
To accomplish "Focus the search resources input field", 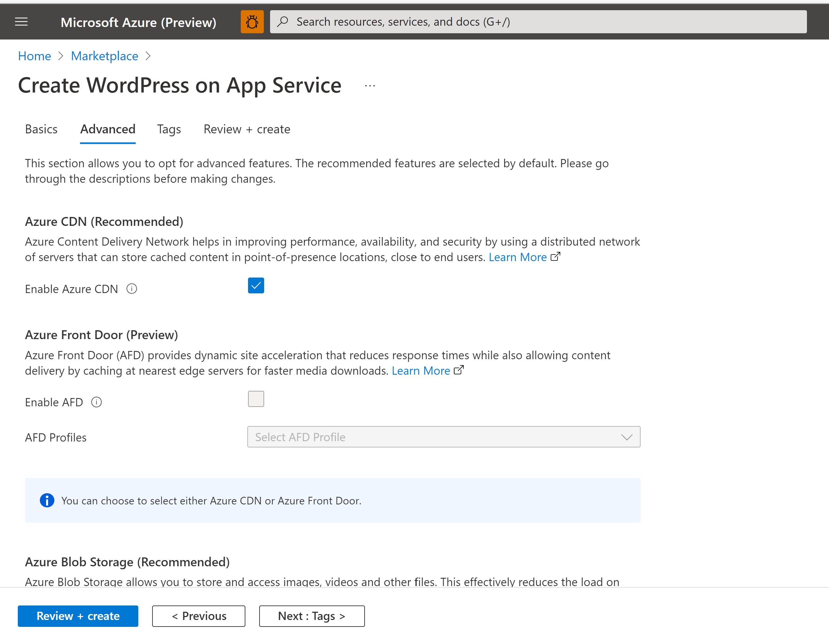I will coord(538,22).
